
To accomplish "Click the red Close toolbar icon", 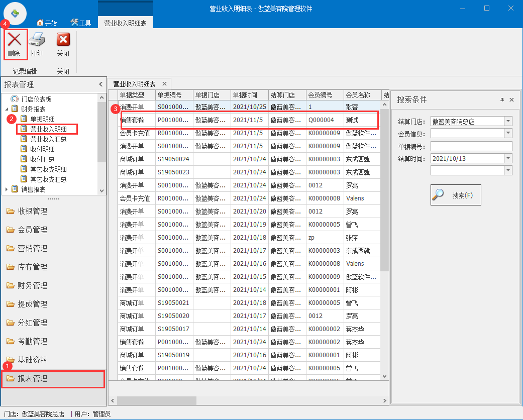I will click(63, 40).
